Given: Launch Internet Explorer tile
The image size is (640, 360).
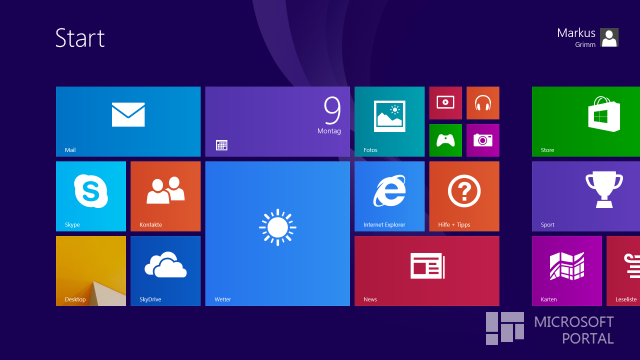Looking at the screenshot, I should [x=389, y=196].
